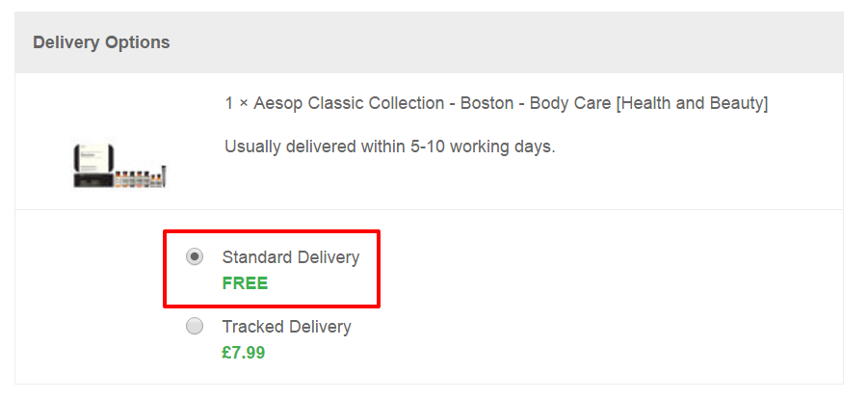Viewport: 868px width, 400px height.
Task: Select the Standard Delivery radio button
Action: click(x=195, y=257)
